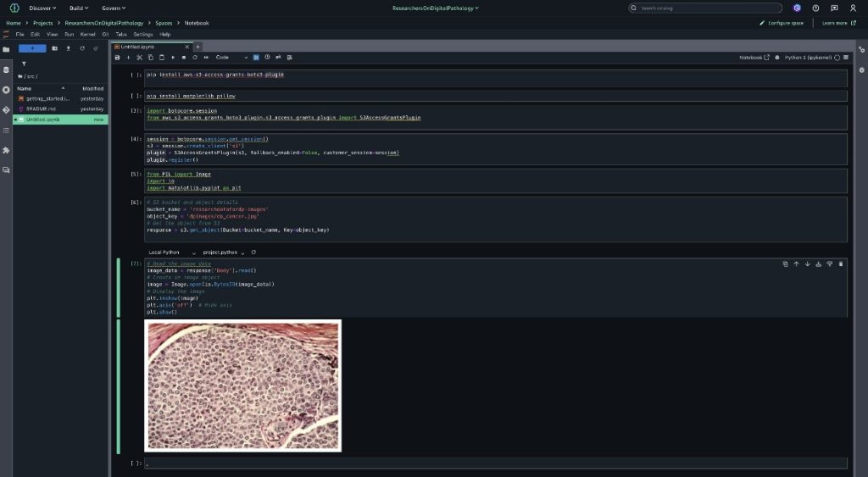The image size is (868, 477).
Task: Open the Git diamond icon in the sidebar
Action: pos(6,110)
